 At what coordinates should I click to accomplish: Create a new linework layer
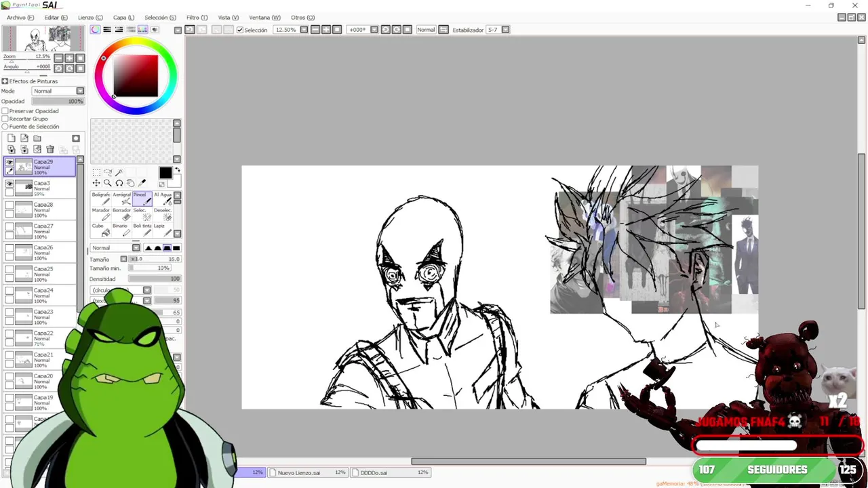pyautogui.click(x=24, y=138)
